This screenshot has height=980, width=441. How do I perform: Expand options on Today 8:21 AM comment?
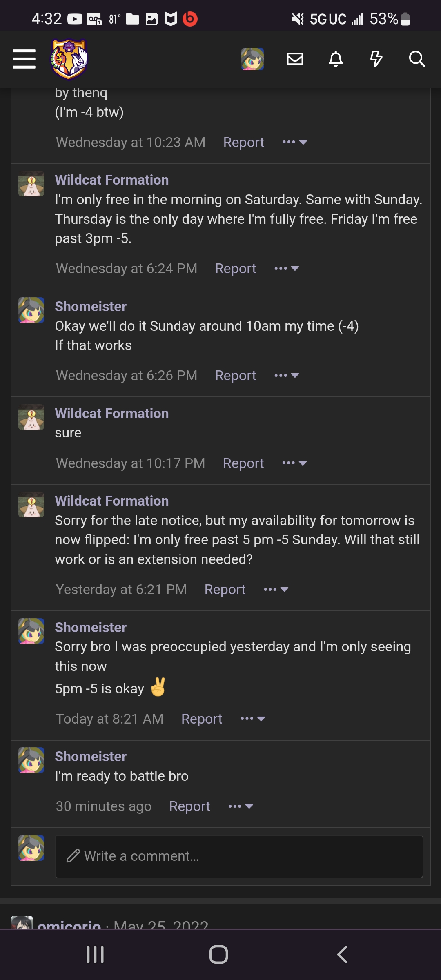pyautogui.click(x=253, y=719)
